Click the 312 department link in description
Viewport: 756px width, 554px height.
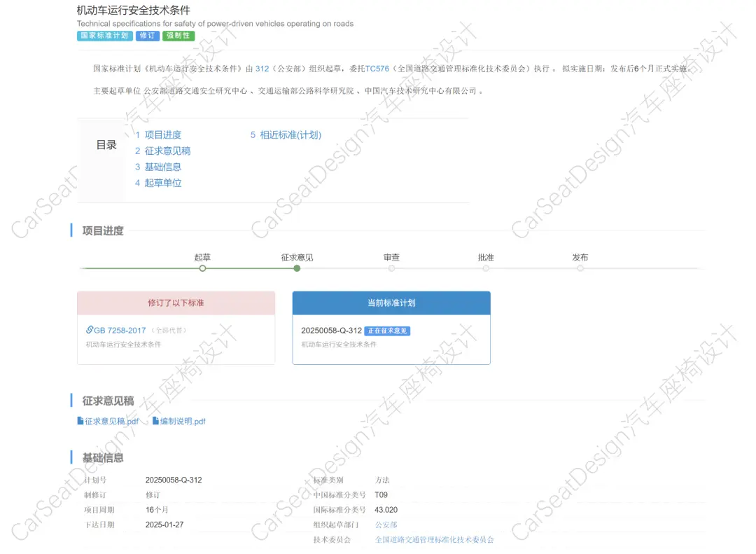tap(262, 69)
